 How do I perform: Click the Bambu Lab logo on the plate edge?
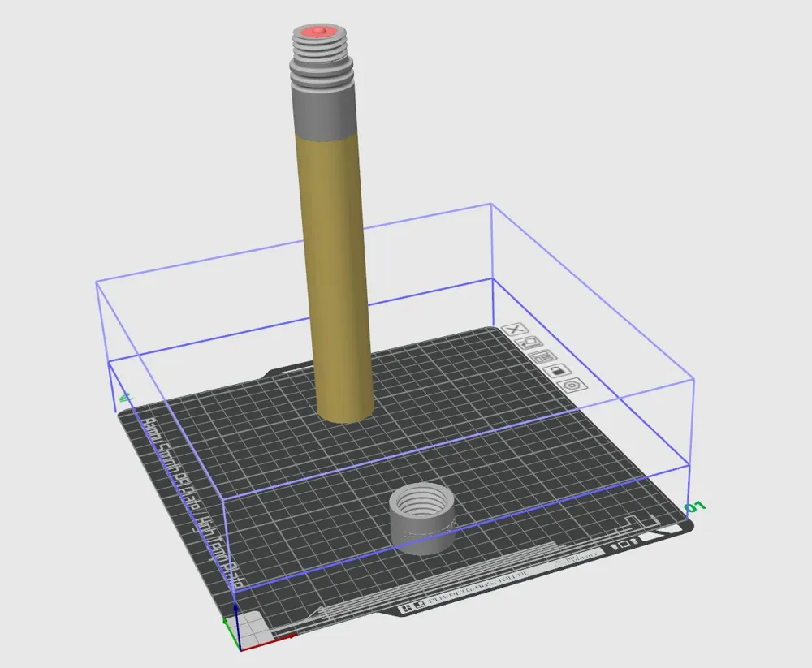(406, 607)
